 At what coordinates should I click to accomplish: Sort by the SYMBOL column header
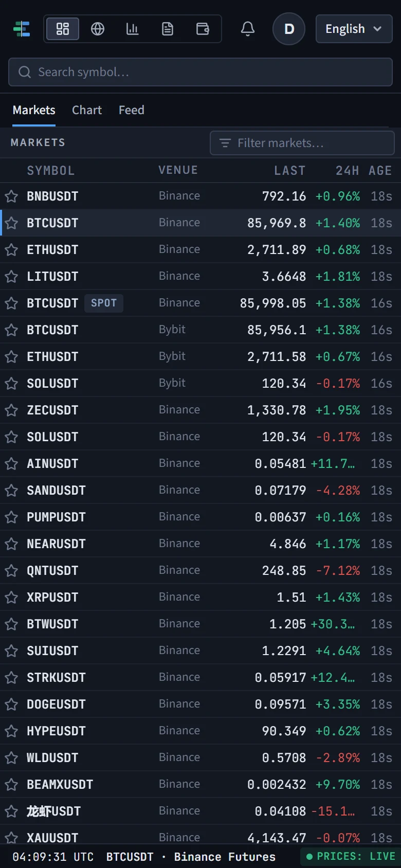(x=51, y=171)
